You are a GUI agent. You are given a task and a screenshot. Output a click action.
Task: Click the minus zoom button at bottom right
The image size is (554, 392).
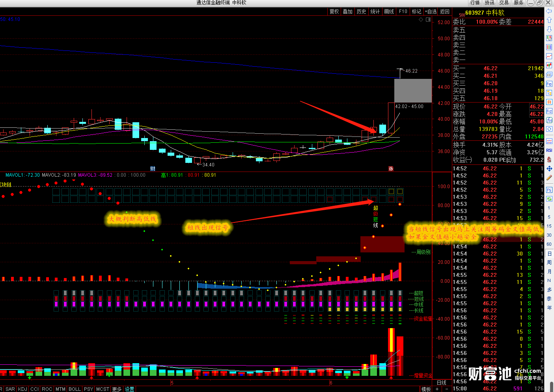tap(446, 389)
